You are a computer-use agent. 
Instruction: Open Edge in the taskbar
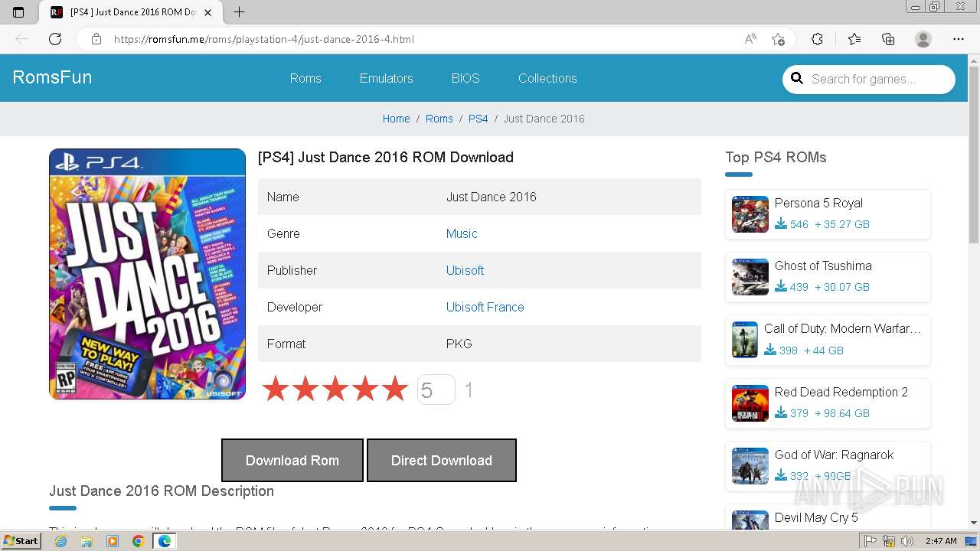coord(164,541)
